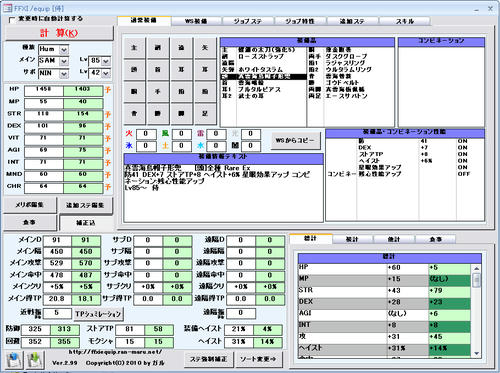Image resolution: width=500 pixels, height=373 pixels.
Task: Click the FFXI/equip title bar app icon
Action: (x=7, y=8)
